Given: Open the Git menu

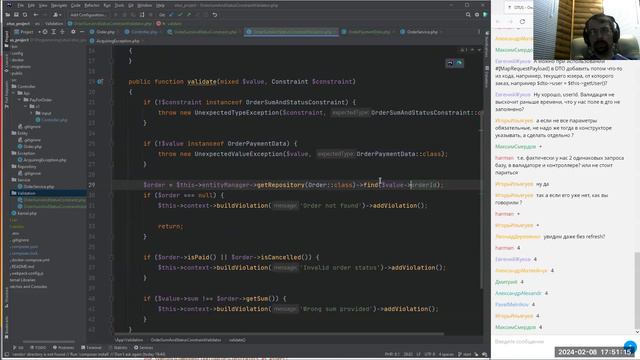Looking at the screenshot, I should [131, 5].
